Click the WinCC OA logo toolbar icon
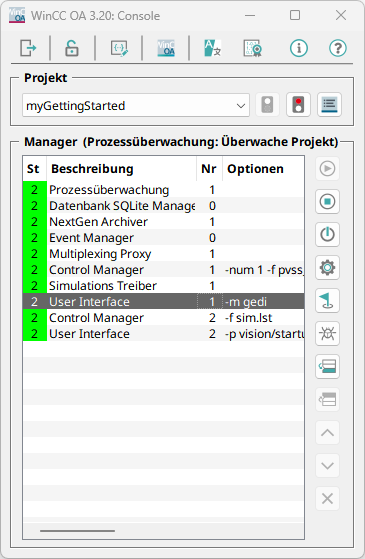 (166, 48)
